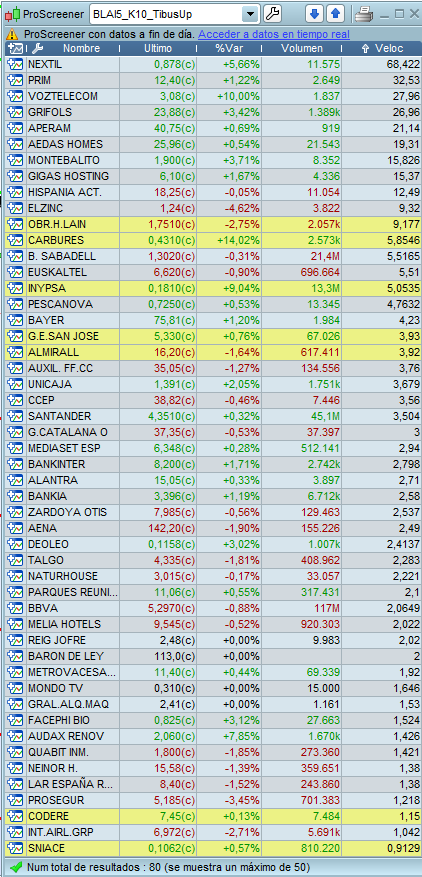Image resolution: width=422 pixels, height=877 pixels.
Task: Select the EUSKALTEL name cell
Action: 73,272
